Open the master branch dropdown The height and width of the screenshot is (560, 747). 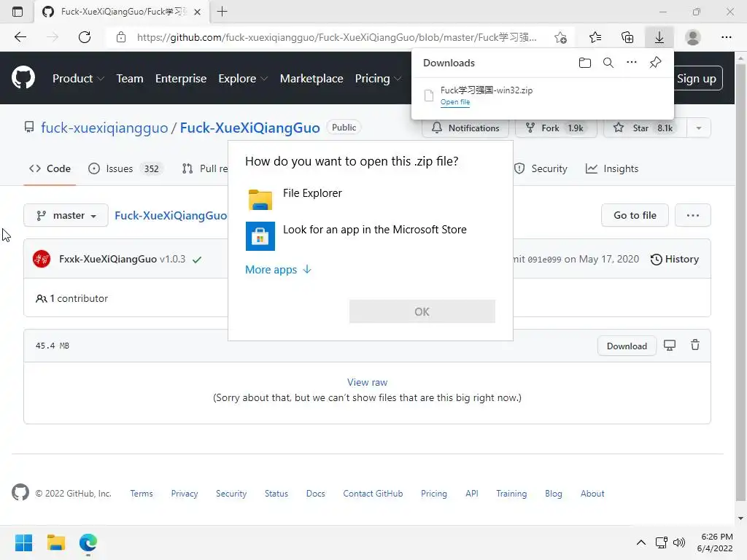(66, 215)
